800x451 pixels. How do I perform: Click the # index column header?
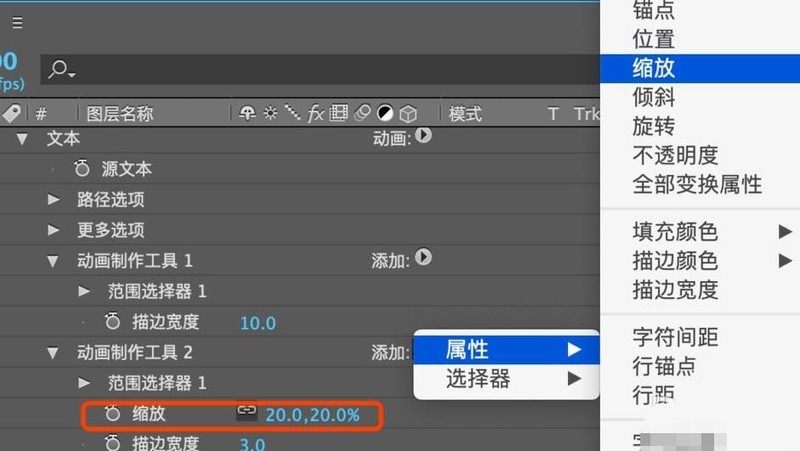coord(41,114)
